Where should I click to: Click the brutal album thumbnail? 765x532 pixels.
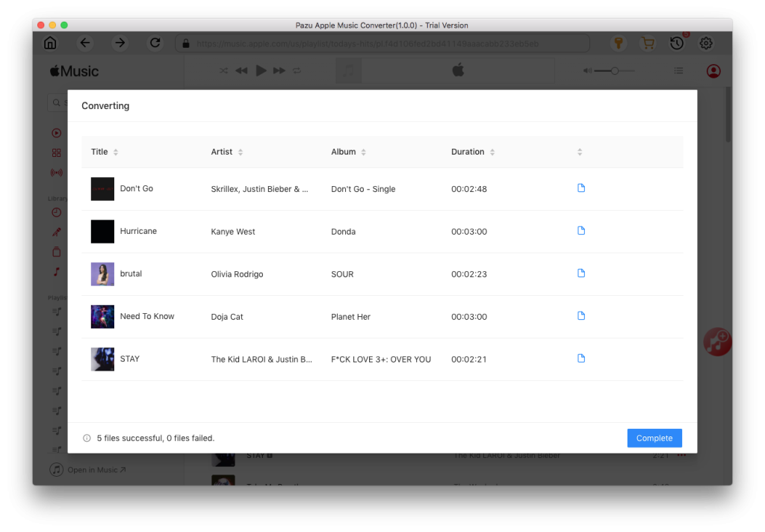[102, 273]
